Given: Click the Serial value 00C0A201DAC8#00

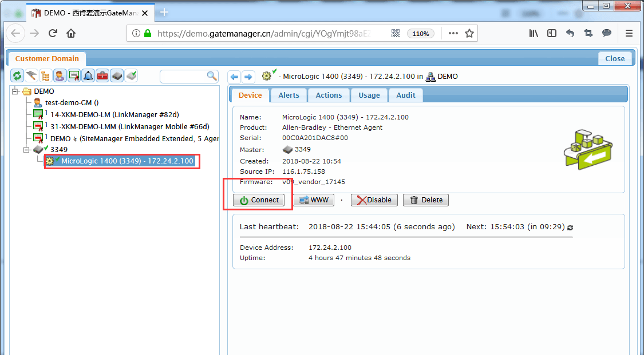Looking at the screenshot, I should tap(315, 138).
